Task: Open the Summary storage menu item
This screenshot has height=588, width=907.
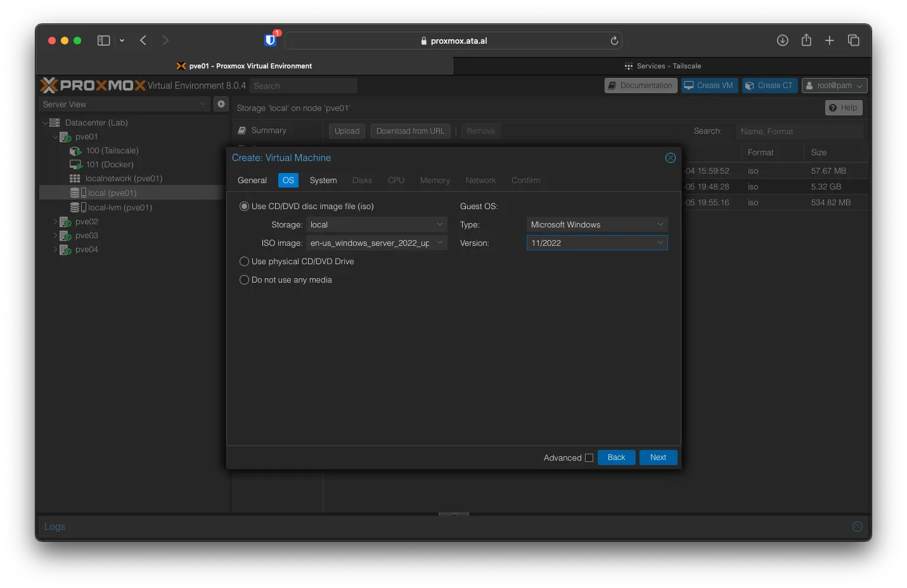Action: (269, 131)
